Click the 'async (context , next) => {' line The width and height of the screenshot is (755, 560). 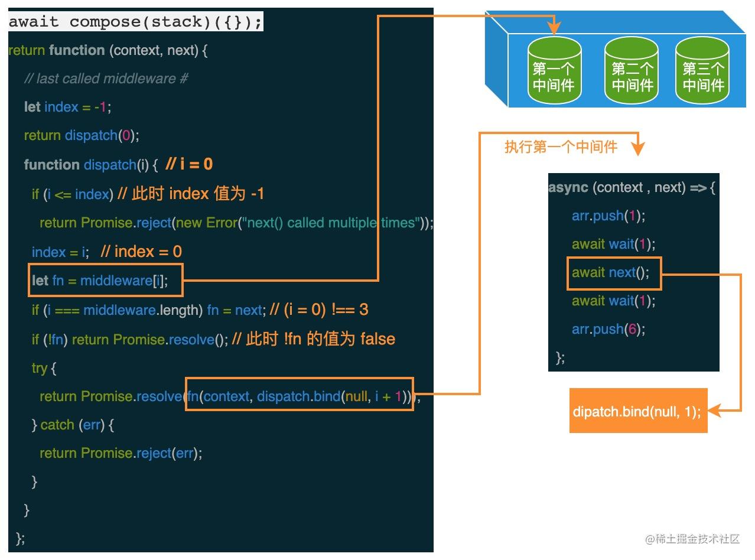632,187
